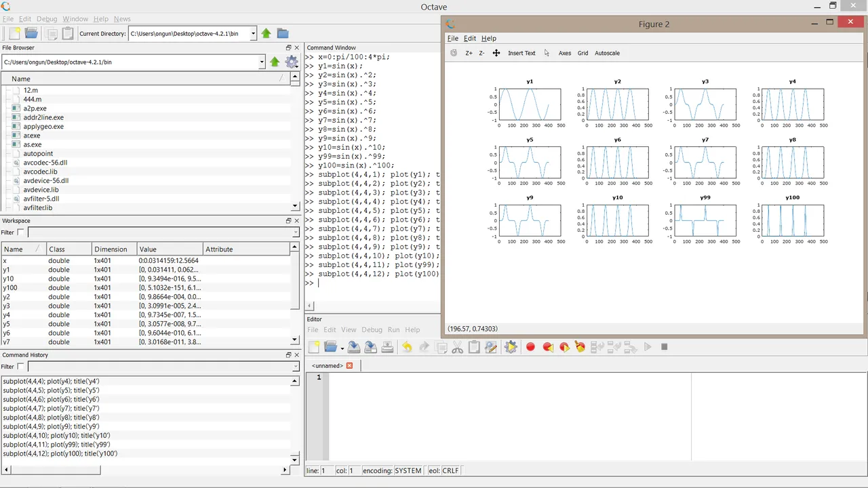Enable the Command History filter checkbox
The width and height of the screenshot is (868, 488).
click(20, 367)
